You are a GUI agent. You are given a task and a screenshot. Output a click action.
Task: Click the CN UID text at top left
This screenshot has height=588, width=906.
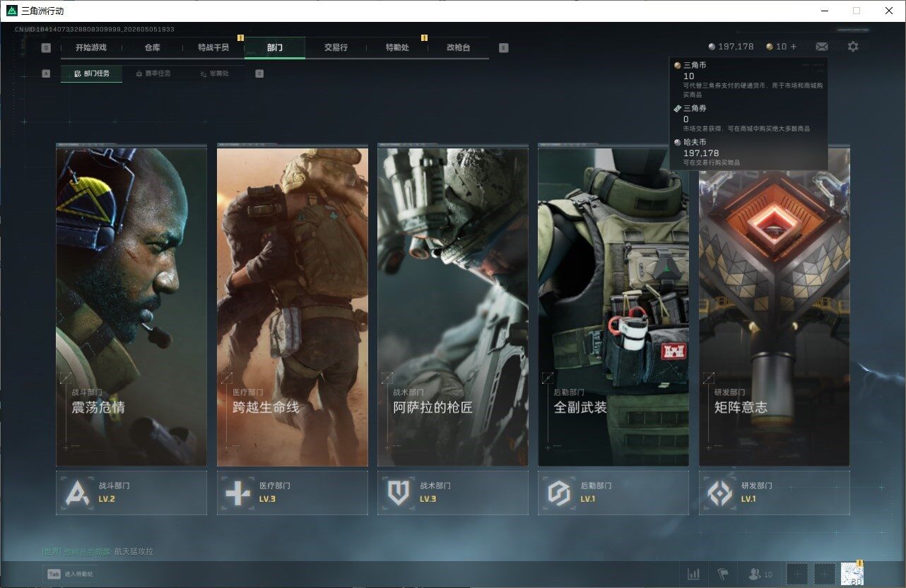95,30
